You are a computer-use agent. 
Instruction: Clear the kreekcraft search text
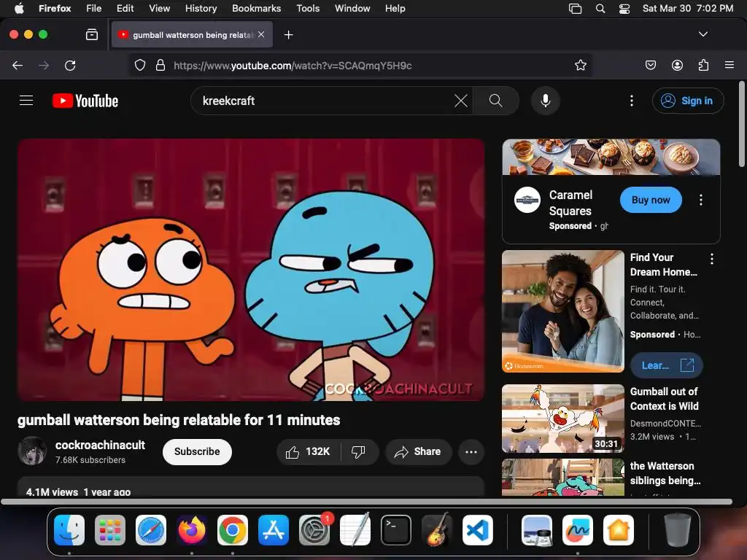[461, 101]
